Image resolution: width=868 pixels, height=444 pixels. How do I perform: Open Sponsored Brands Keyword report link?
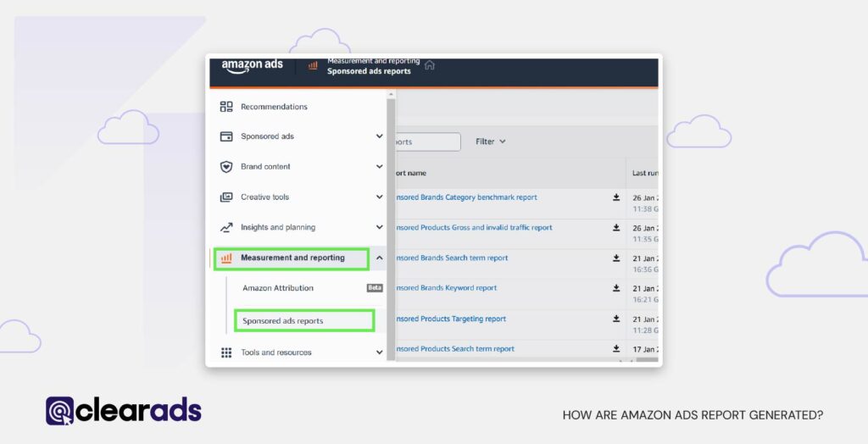coord(446,288)
